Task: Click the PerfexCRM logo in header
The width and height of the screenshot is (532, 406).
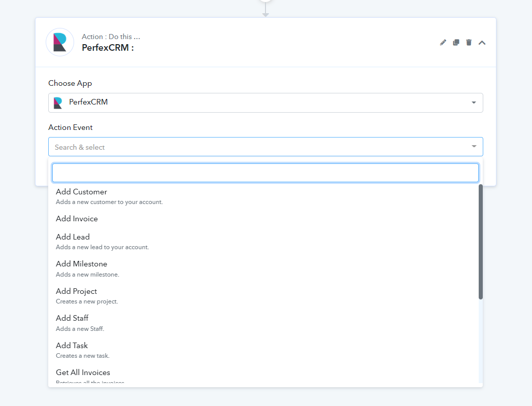Action: click(x=60, y=42)
